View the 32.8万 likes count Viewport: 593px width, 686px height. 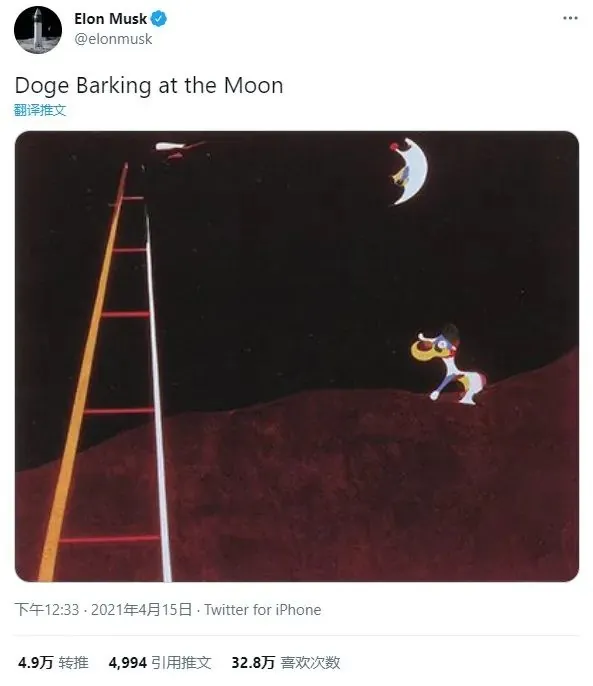253,662
